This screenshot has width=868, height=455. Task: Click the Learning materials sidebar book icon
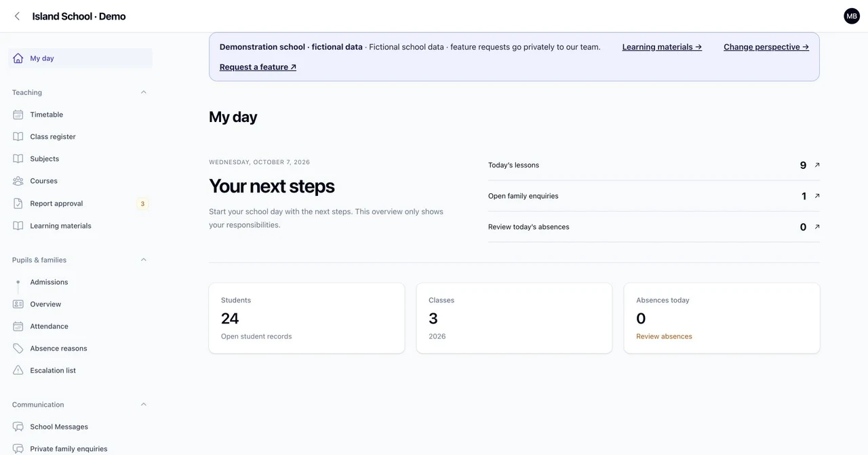(x=18, y=226)
